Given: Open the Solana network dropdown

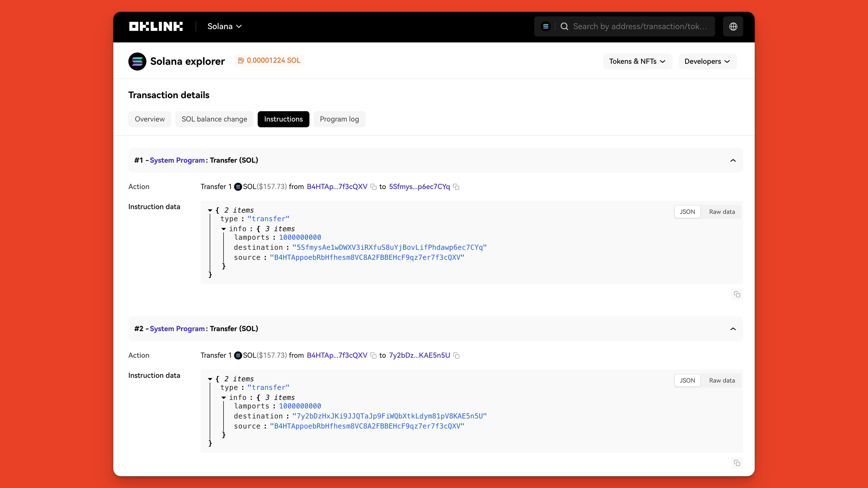Looking at the screenshot, I should (225, 26).
